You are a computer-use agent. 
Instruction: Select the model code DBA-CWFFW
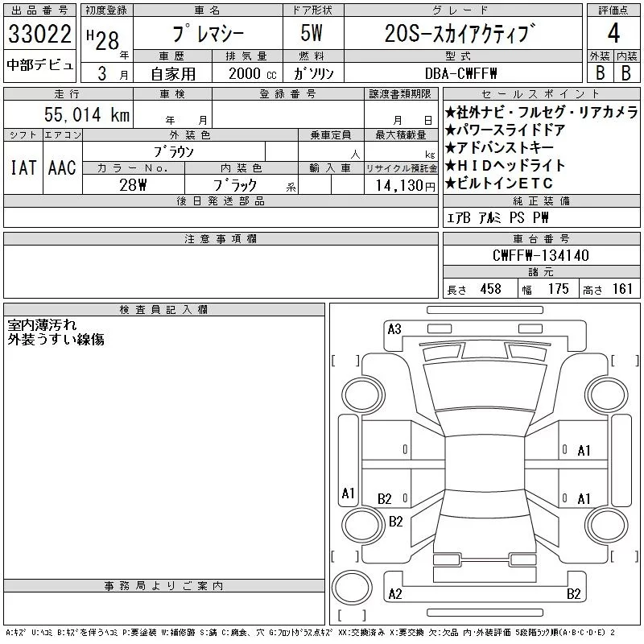460,73
